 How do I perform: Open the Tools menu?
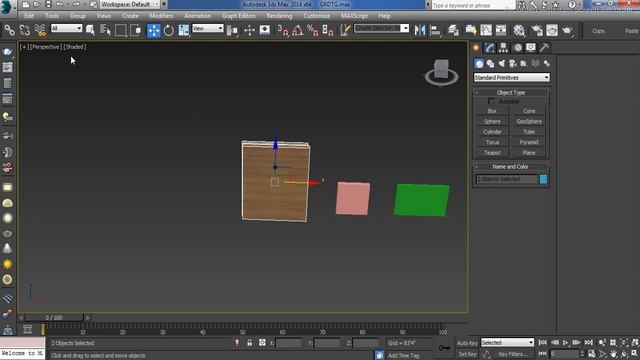coord(52,16)
